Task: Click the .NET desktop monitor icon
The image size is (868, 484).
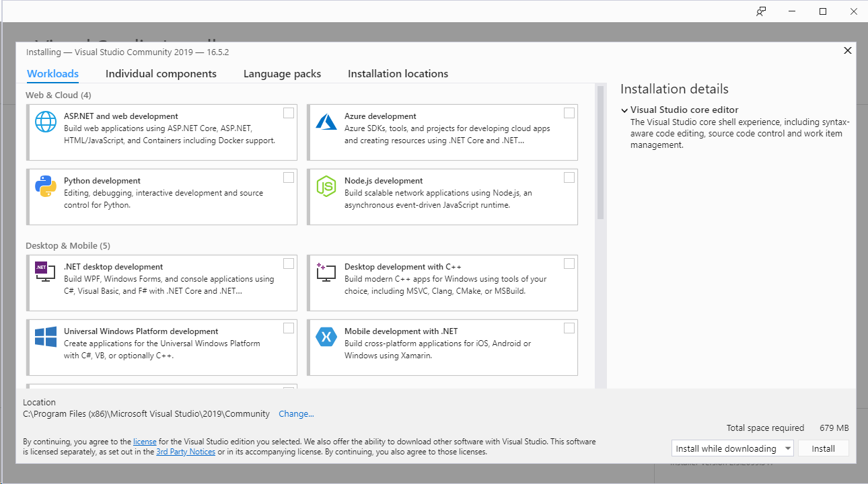Action: [45, 272]
